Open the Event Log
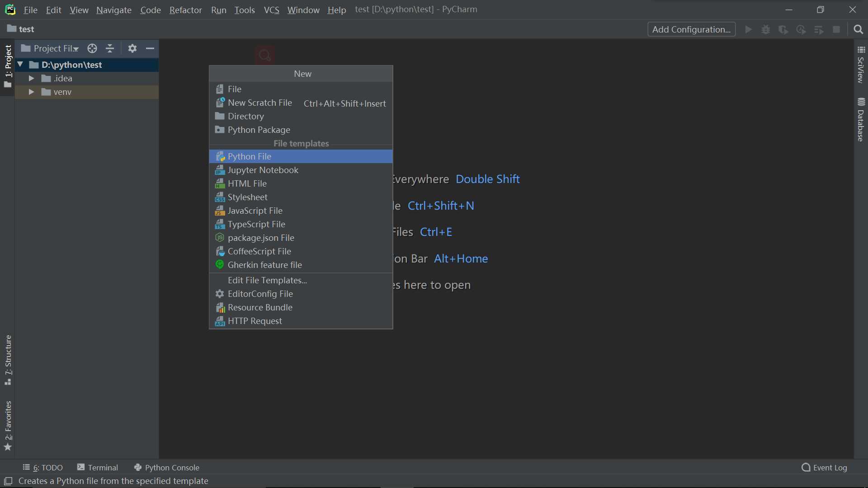This screenshot has height=488, width=868. [824, 467]
